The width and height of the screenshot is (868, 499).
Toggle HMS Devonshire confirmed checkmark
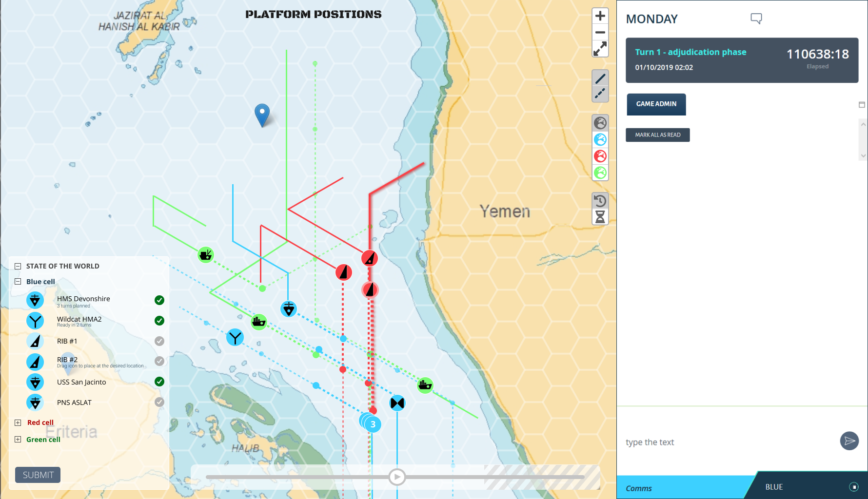tap(159, 300)
